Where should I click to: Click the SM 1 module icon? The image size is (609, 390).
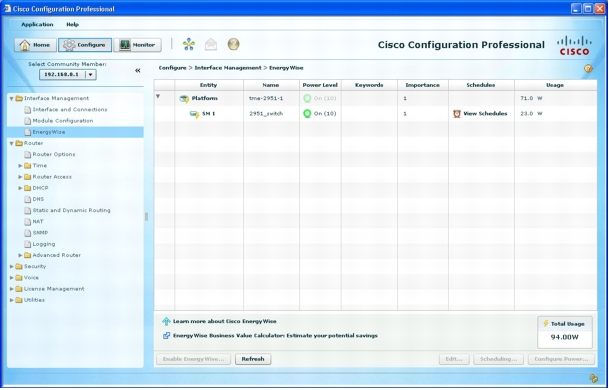(195, 114)
